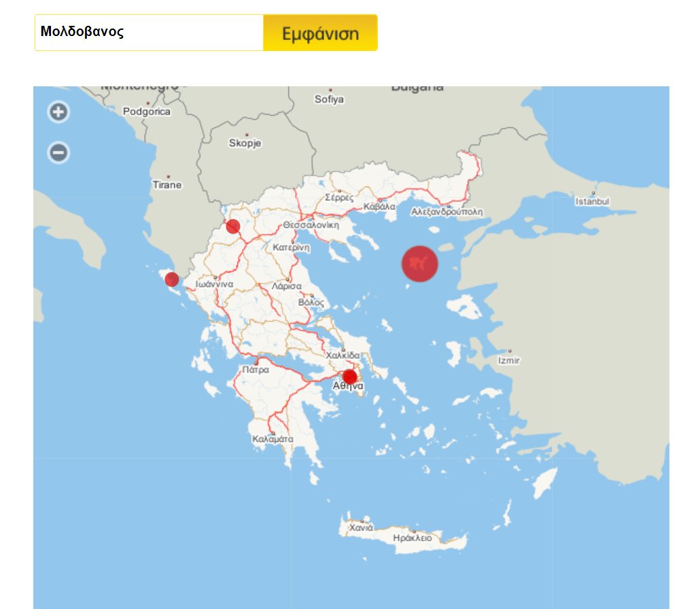
Task: Click the Λάρισα city label
Action: (287, 286)
